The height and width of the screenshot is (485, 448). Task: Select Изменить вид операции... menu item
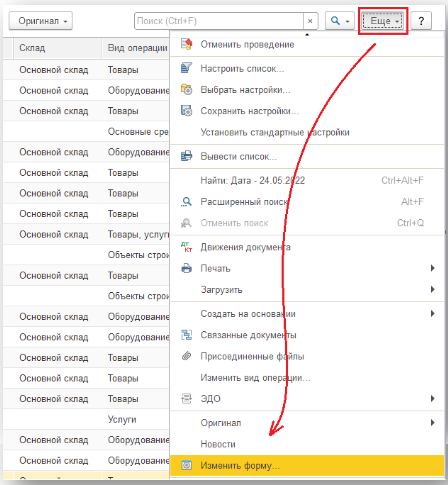click(x=307, y=378)
